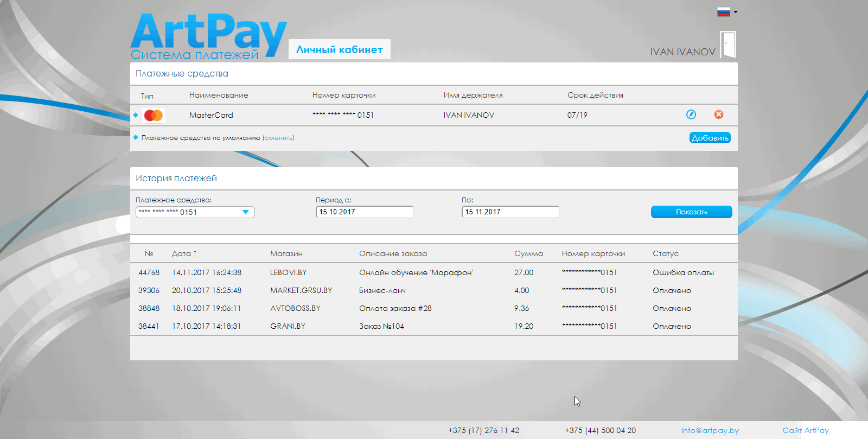Click the GRANI.BY shop name
This screenshot has width=868, height=439.
pyautogui.click(x=288, y=326)
